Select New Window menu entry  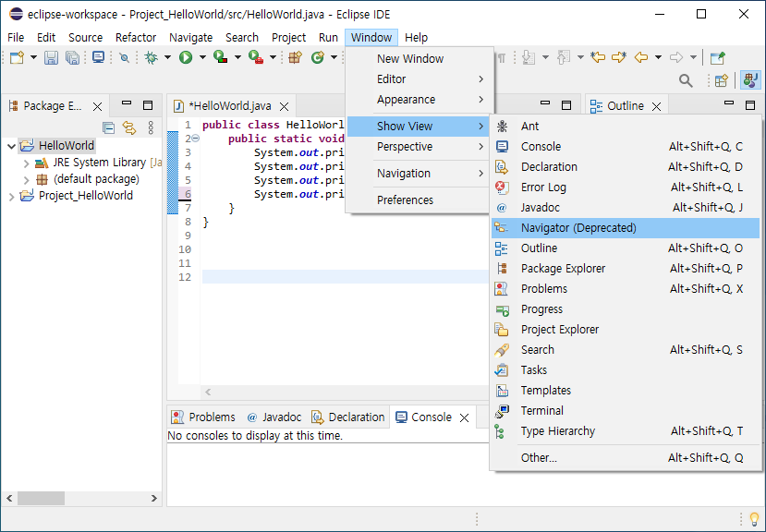(x=419, y=58)
